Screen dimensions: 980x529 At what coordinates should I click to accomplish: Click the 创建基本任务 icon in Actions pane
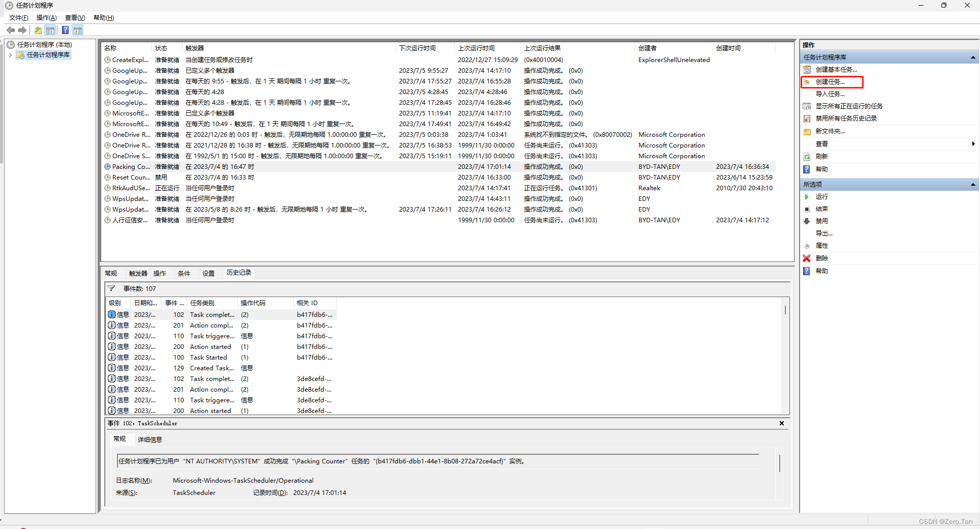pos(807,70)
